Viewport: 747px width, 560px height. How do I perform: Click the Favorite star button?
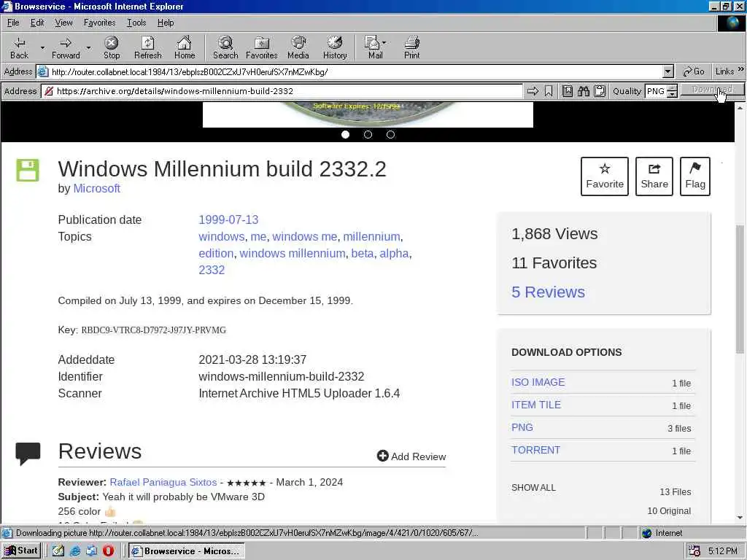605,176
